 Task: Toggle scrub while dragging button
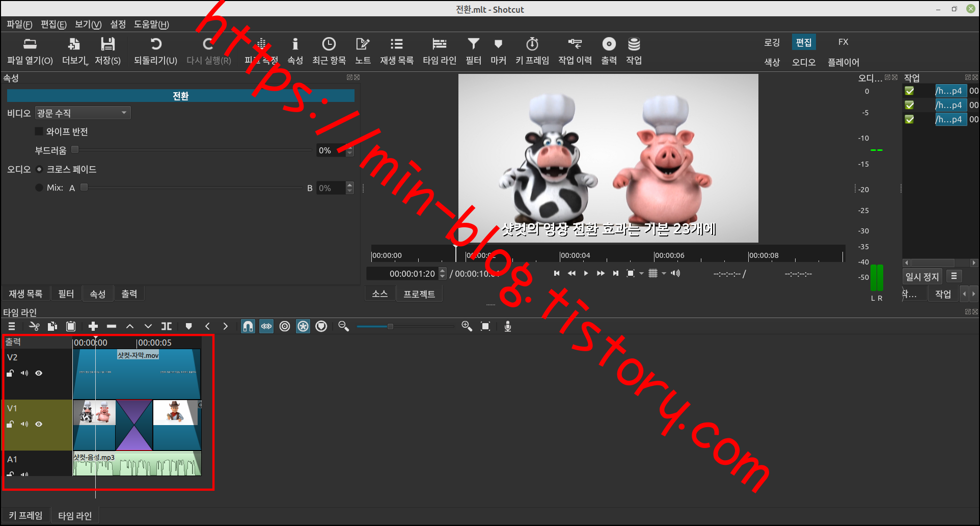click(x=266, y=326)
